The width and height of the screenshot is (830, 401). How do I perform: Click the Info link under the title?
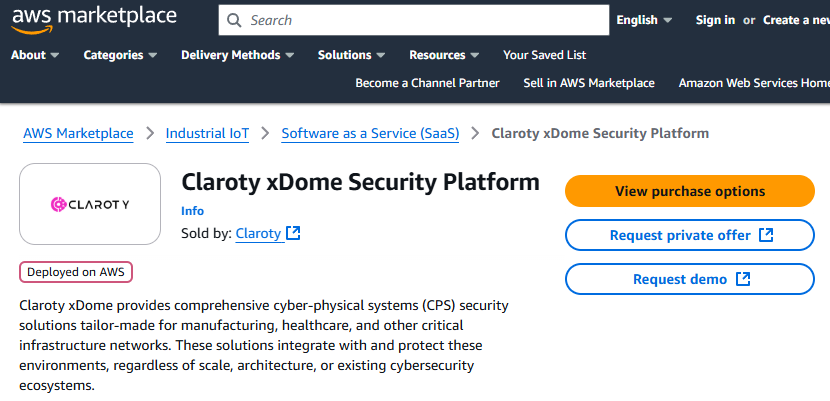(x=192, y=211)
